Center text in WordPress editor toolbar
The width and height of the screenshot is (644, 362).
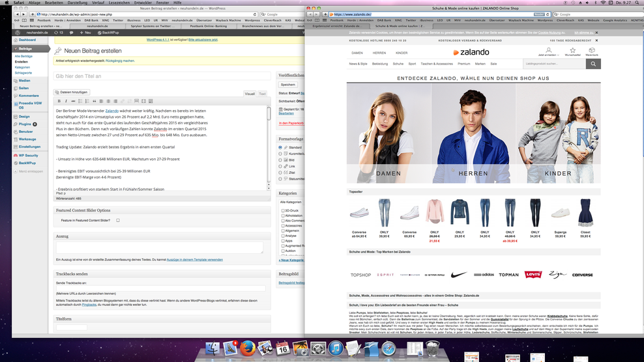click(108, 101)
